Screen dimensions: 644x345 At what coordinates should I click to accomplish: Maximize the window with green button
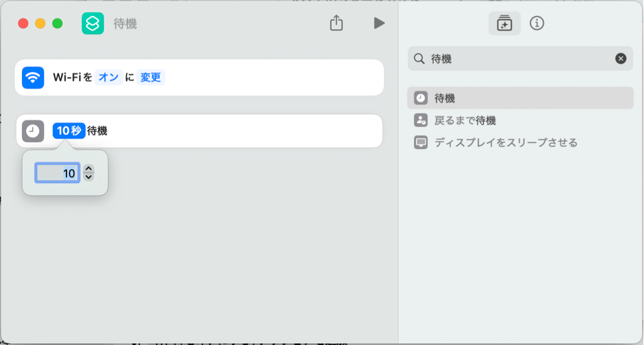pyautogui.click(x=57, y=23)
